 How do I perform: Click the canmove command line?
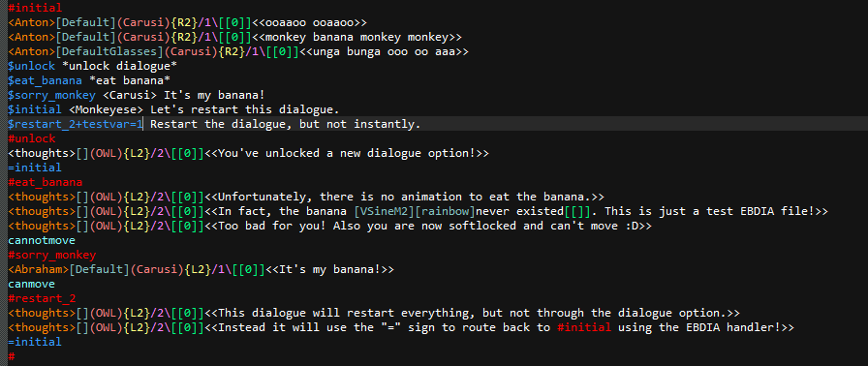click(32, 284)
